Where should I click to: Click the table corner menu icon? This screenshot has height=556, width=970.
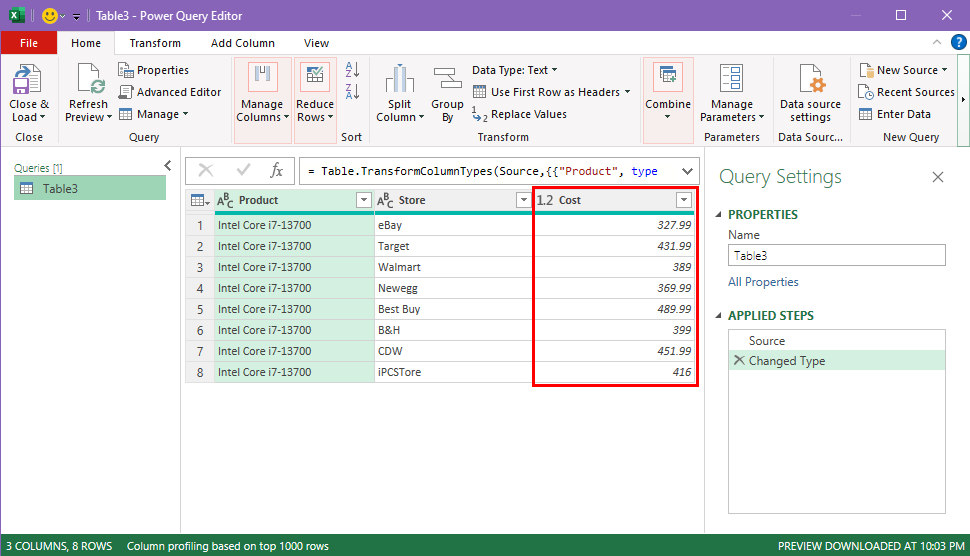tap(200, 200)
